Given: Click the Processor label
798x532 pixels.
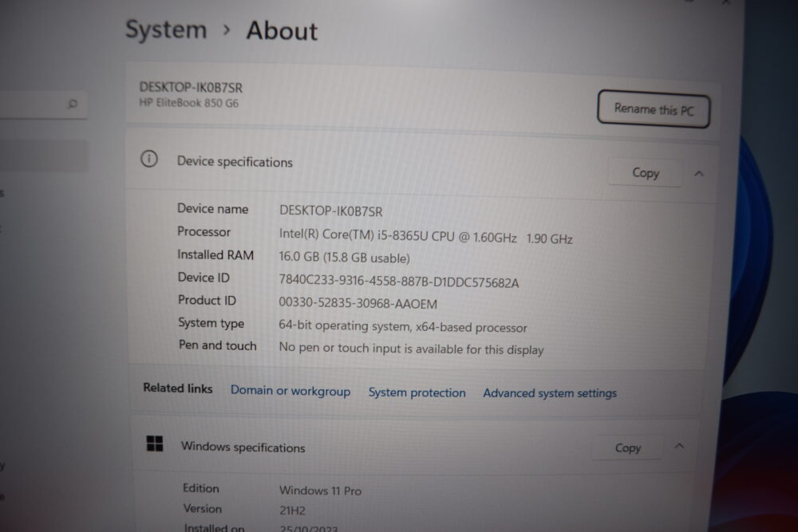Looking at the screenshot, I should click(203, 232).
